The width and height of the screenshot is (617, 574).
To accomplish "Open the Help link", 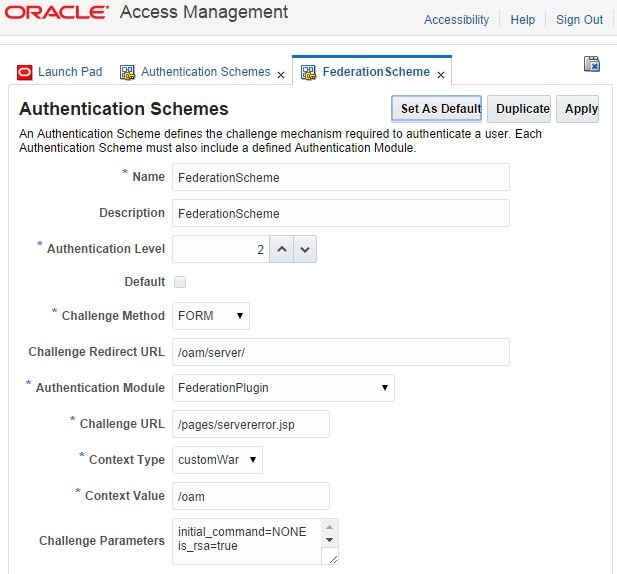I will pyautogui.click(x=523, y=19).
